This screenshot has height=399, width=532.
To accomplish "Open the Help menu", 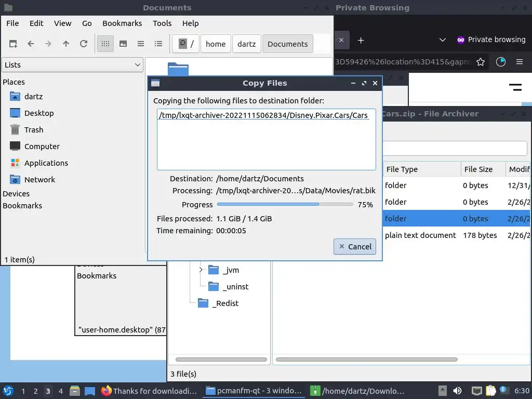I will 190,23.
